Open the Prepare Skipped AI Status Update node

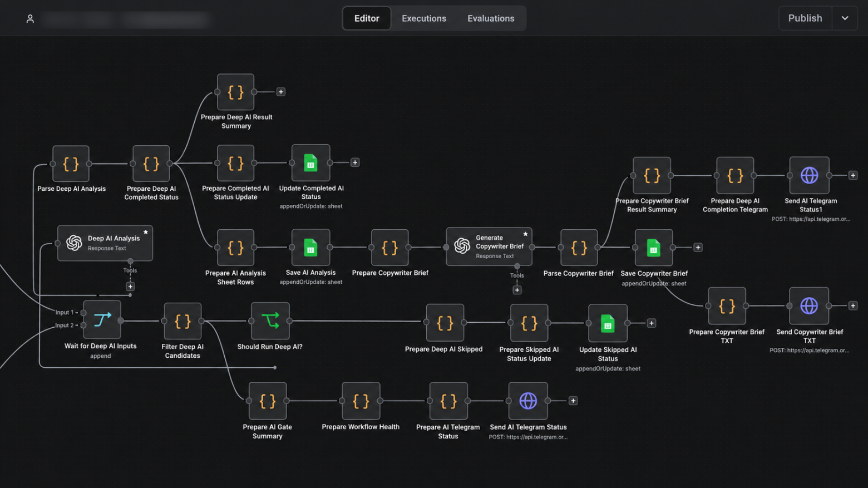click(529, 323)
